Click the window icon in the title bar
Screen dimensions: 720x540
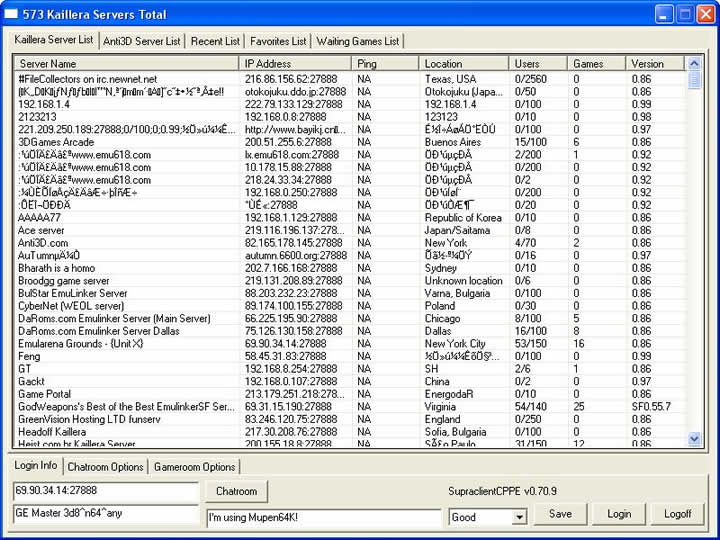coord(11,14)
